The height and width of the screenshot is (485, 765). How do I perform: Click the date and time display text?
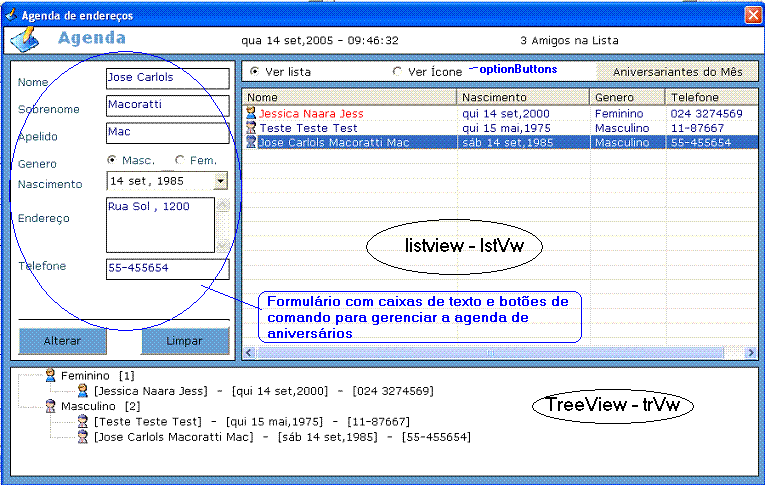(x=320, y=40)
